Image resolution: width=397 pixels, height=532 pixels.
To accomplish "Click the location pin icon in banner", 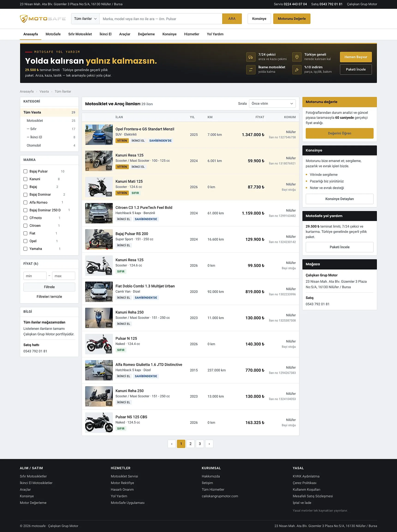I will 297,57.
